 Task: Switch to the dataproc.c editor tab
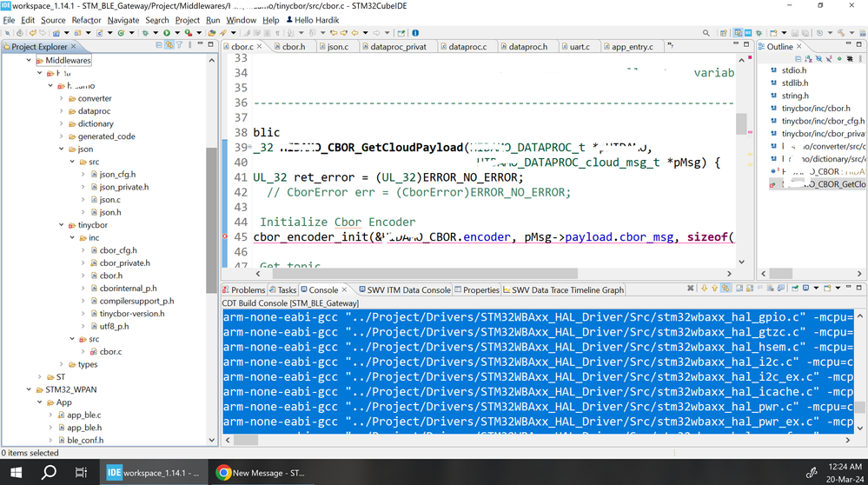click(467, 47)
